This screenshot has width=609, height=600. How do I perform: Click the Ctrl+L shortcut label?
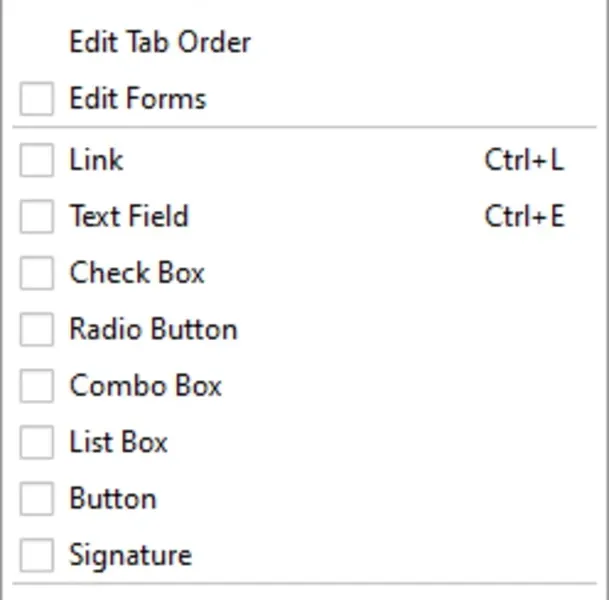tap(524, 160)
